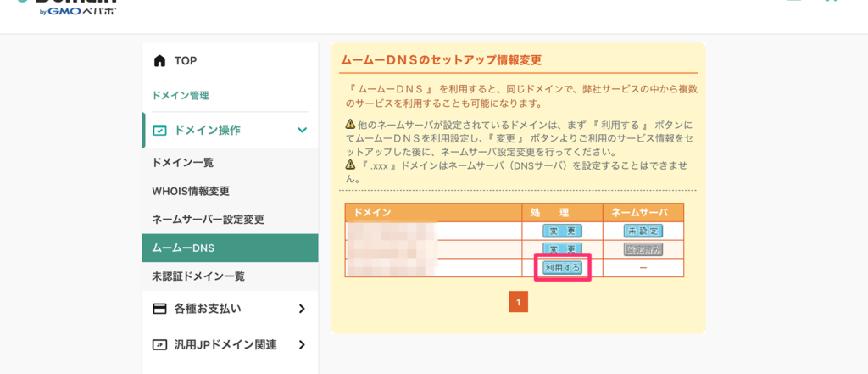This screenshot has width=868, height=374.
Task: Click the 未設定 nameserver button
Action: [643, 231]
